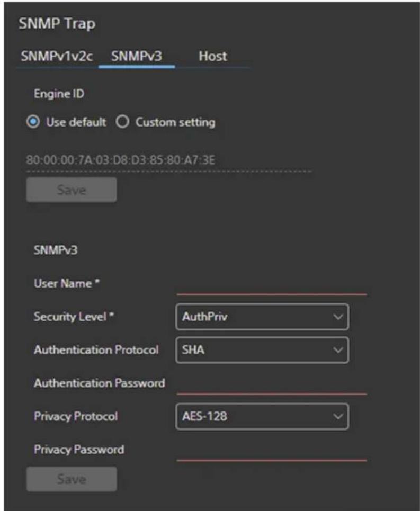
Task: Click the Privacy Password label
Action: (79, 450)
